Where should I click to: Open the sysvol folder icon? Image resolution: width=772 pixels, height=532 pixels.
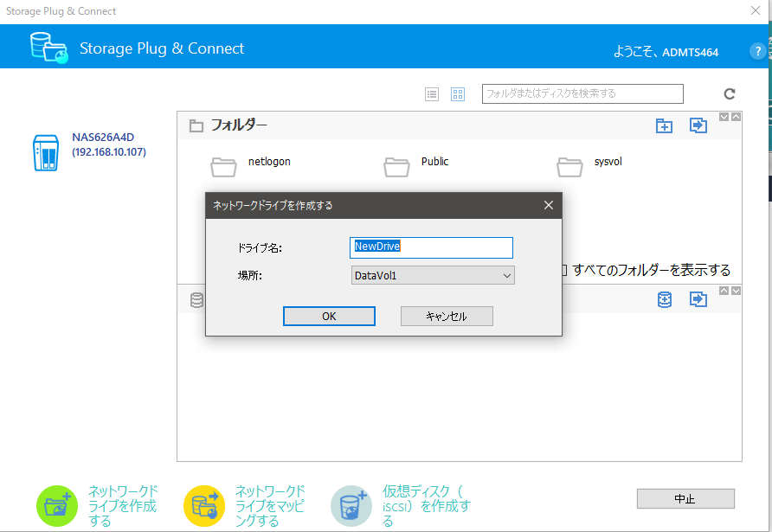569,167
